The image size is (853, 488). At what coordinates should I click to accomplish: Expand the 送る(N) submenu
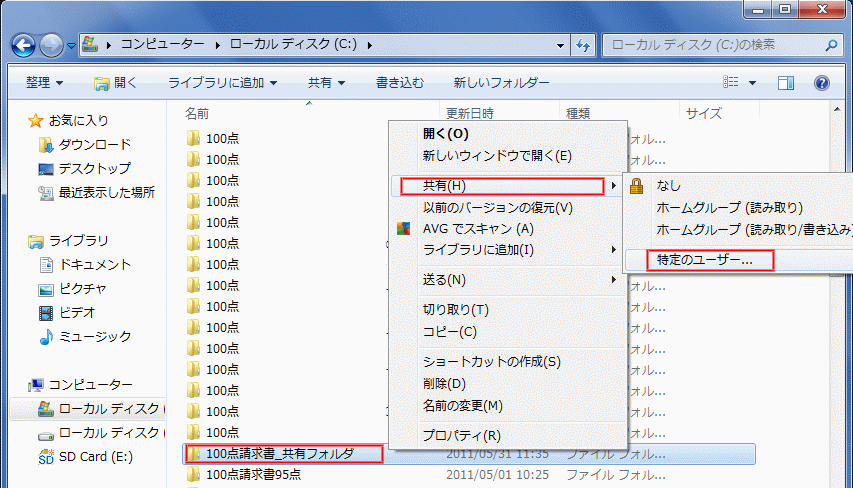[x=508, y=280]
